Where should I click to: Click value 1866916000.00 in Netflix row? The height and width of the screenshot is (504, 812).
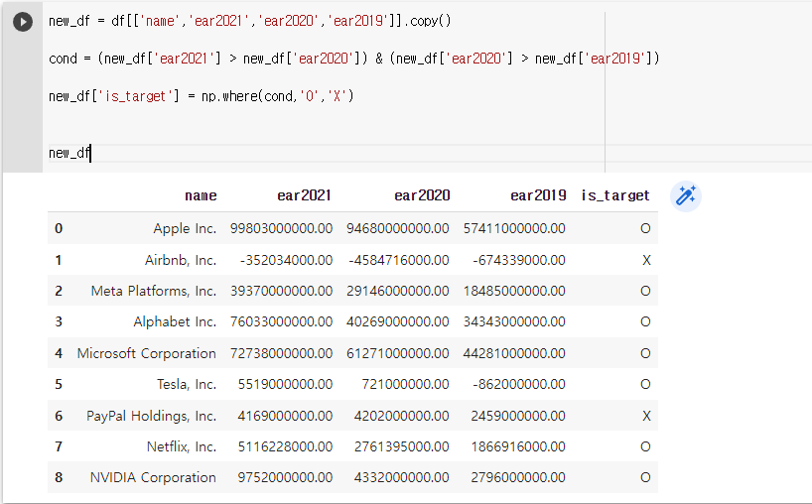point(518,446)
